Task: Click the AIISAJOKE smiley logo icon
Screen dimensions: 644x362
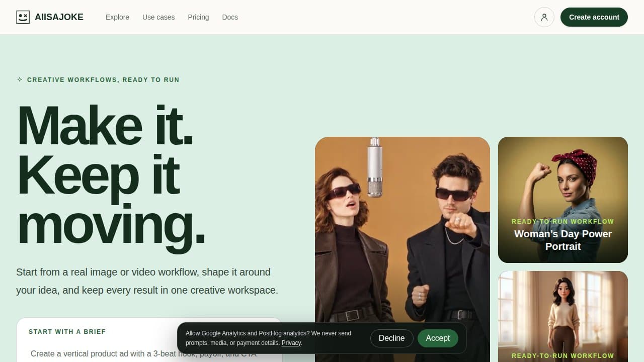Action: coord(23,17)
